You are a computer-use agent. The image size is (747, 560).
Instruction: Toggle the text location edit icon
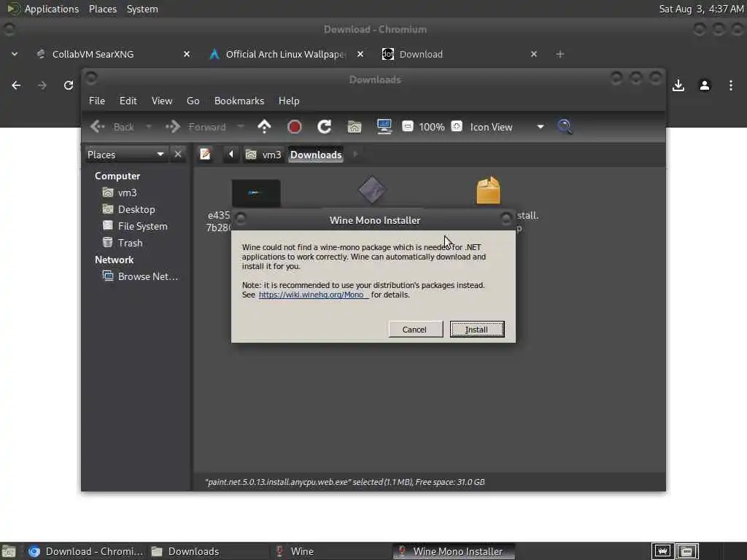pos(205,155)
